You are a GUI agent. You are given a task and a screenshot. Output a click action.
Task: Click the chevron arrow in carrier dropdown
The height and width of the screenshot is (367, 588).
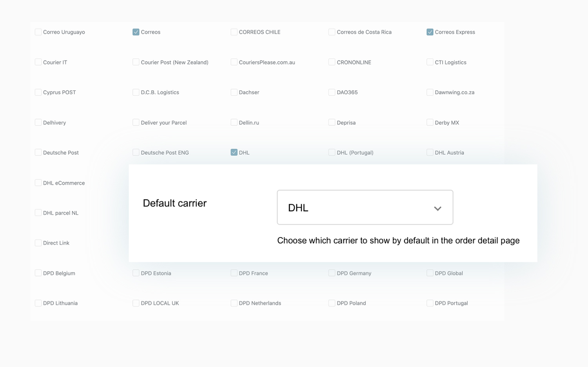click(437, 208)
